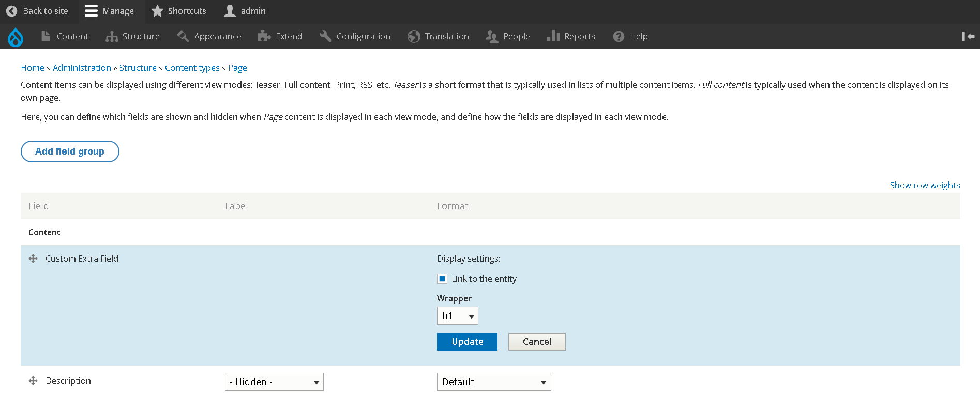Click the Structure hierarchy icon
The width and height of the screenshot is (980, 394).
click(112, 36)
